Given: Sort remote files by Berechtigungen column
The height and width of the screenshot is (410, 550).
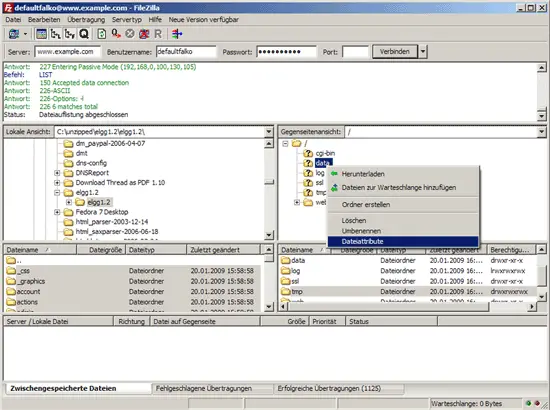Looking at the screenshot, I should click(x=511, y=250).
